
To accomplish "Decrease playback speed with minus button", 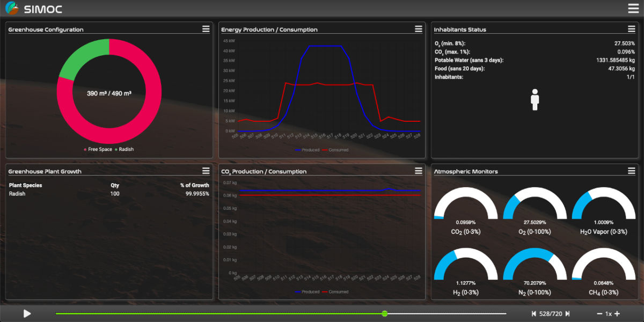I will (599, 314).
